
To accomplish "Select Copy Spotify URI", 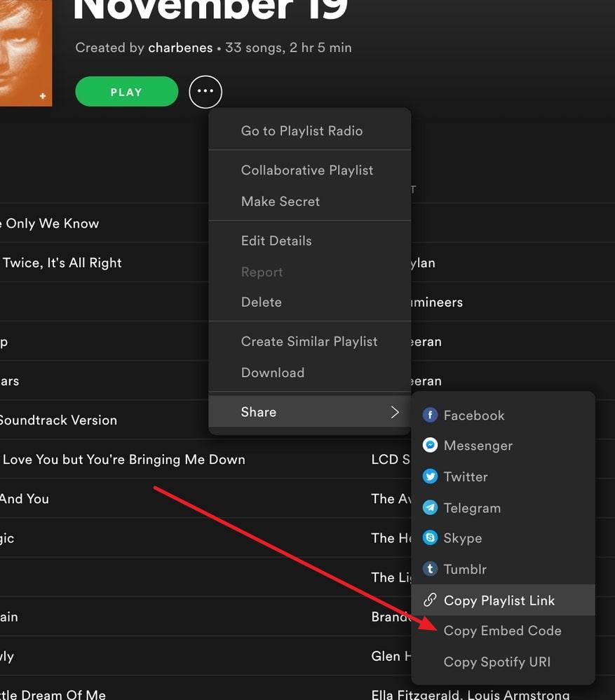I will (503, 661).
